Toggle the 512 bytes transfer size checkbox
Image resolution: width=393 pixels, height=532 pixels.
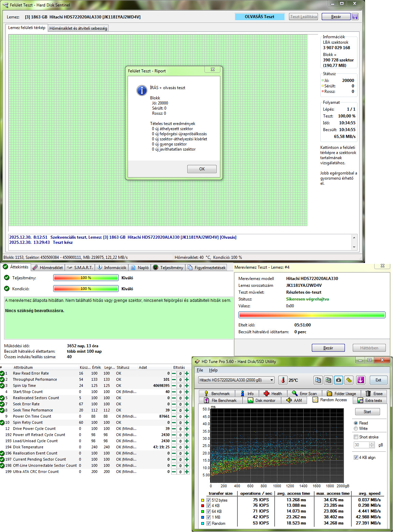[208, 500]
